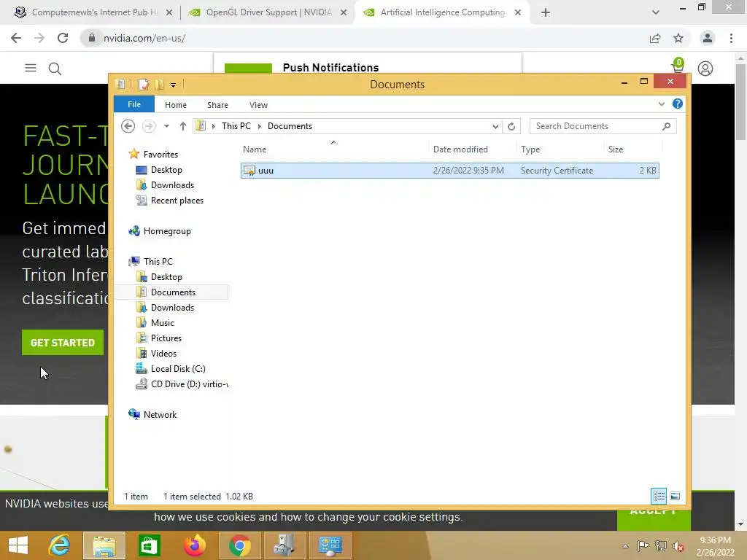Screen dimensions: 747x560
Task: Switch to Computernewb's Internet Pub tab
Action: click(93, 12)
